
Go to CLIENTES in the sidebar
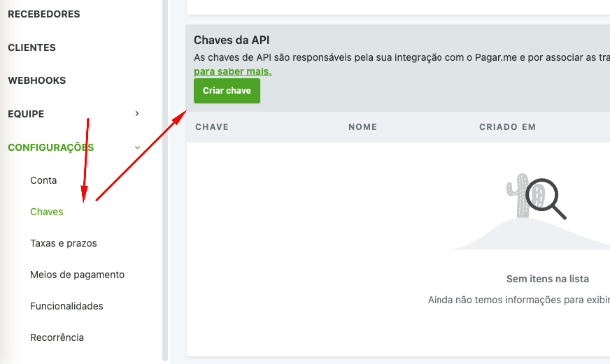[31, 48]
